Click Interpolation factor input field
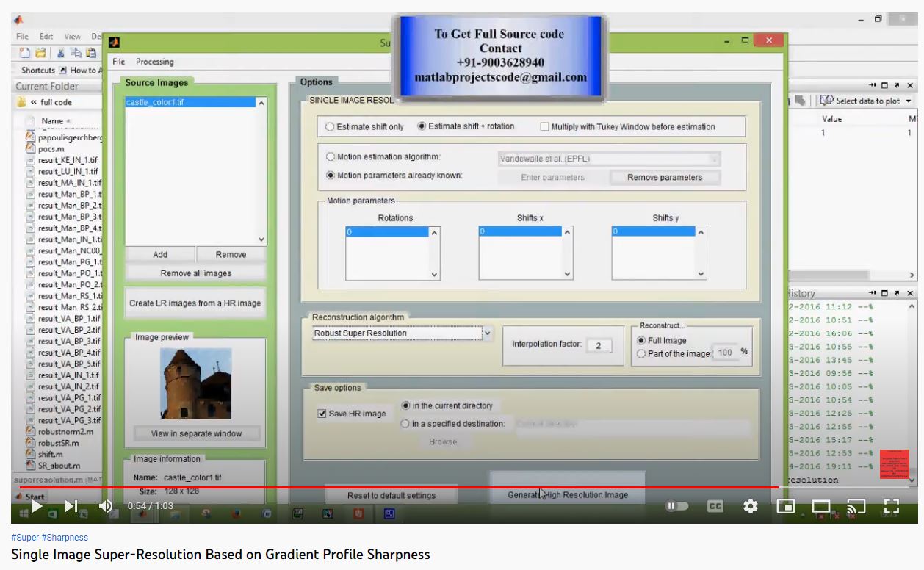This screenshot has width=924, height=570. pos(599,346)
